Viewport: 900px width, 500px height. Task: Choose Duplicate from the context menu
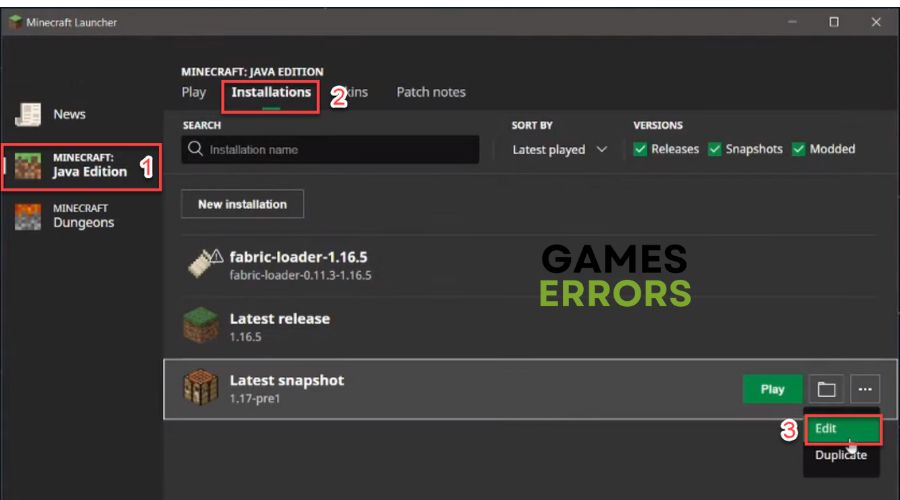841,455
